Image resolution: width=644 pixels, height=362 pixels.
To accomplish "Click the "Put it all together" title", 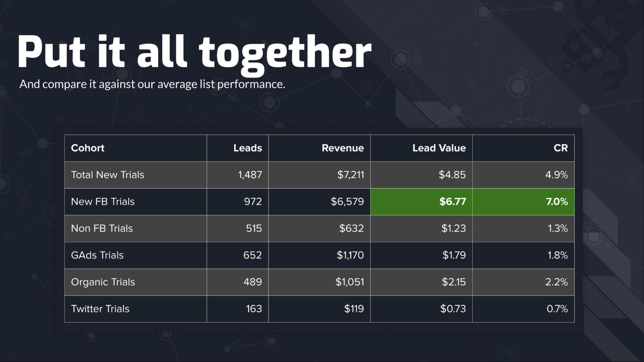I will click(194, 52).
